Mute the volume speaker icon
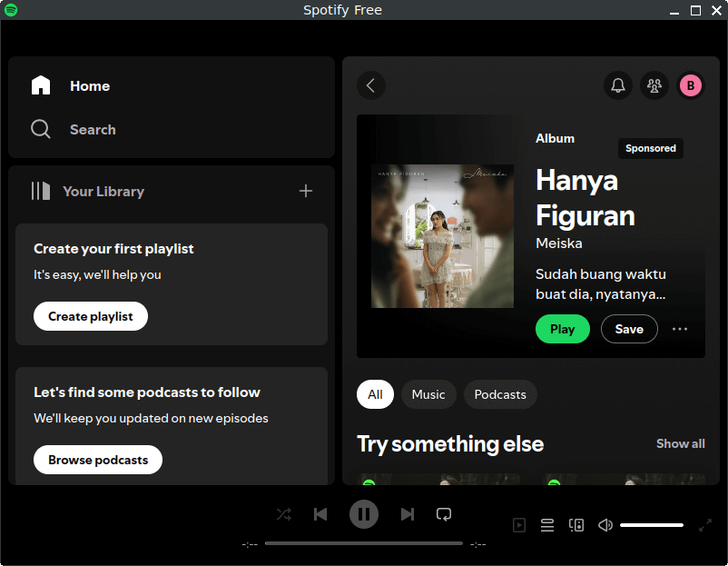Viewport: 728px width, 566px height. pyautogui.click(x=605, y=525)
